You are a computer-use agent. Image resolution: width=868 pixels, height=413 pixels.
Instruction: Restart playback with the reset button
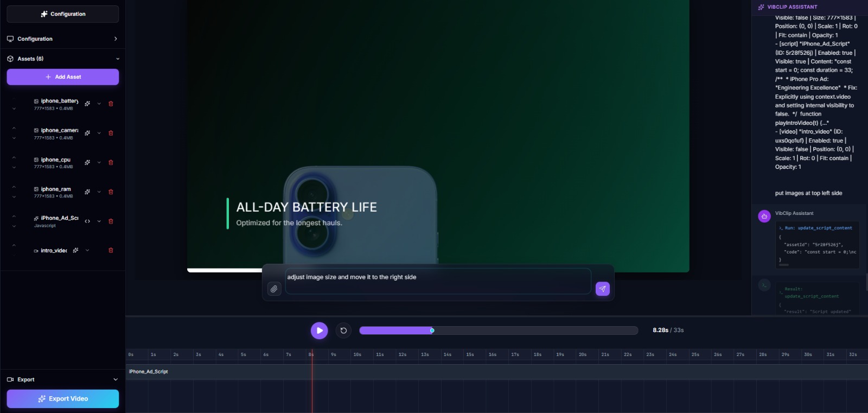[343, 331]
